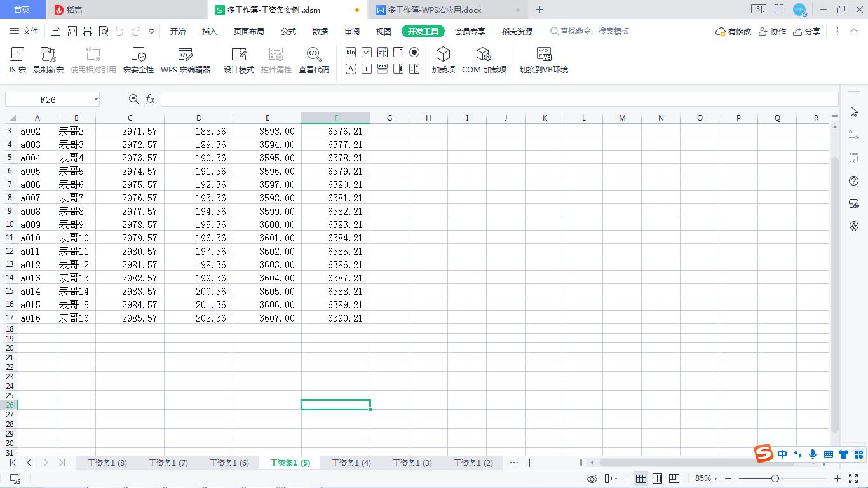Open the COM 加载项 dialog
Screen dimensions: 868x488
(x=484, y=59)
